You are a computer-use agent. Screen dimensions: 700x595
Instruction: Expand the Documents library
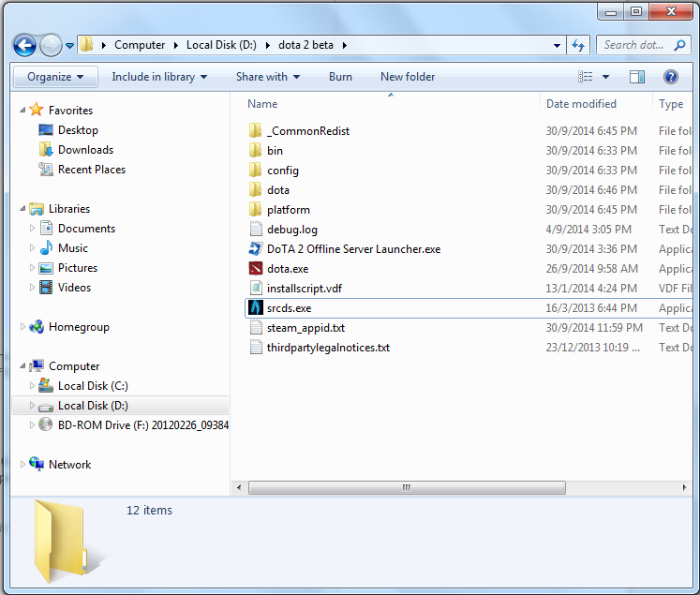[x=32, y=228]
